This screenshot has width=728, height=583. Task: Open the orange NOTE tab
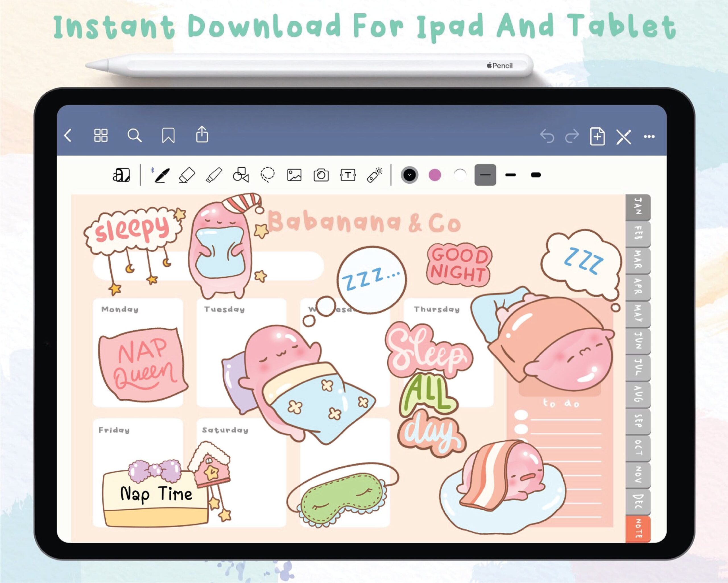(x=638, y=529)
